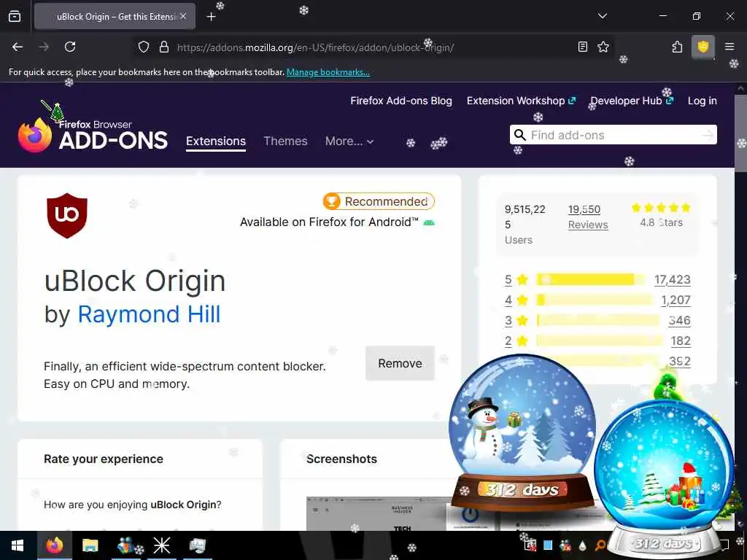This screenshot has width=747, height=560.
Task: Open the Extensions section
Action: (216, 141)
